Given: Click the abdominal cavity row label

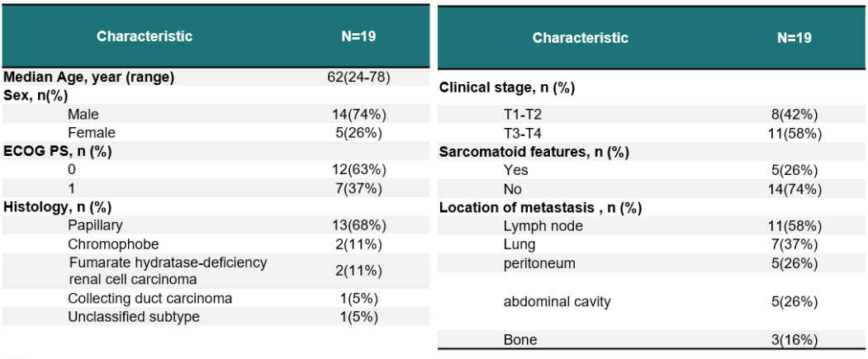Looking at the screenshot, I should pyautogui.click(x=557, y=301).
